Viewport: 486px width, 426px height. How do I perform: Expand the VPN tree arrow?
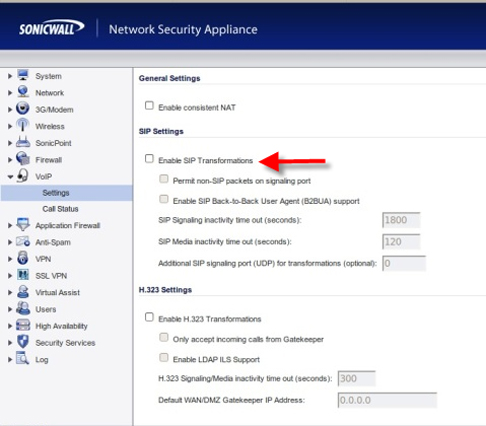point(10,259)
